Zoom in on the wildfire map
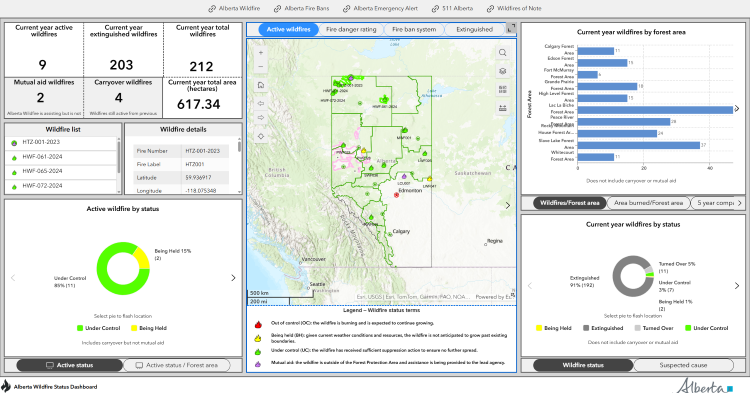This screenshot has height=393, width=750. (261, 53)
